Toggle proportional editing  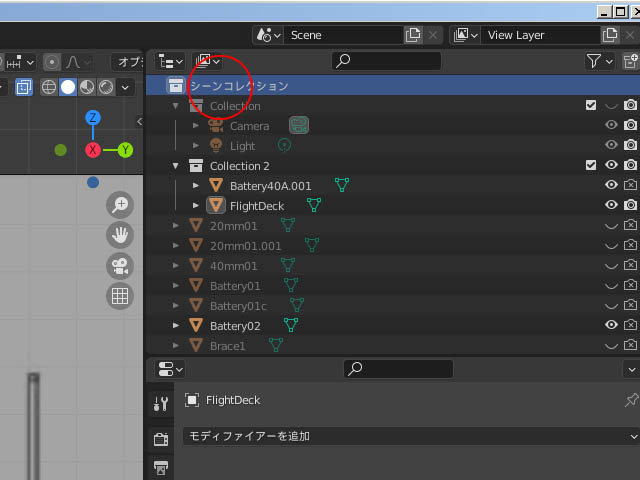[x=52, y=62]
